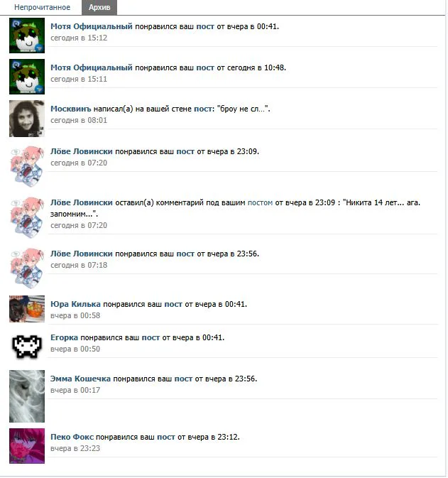Click the Пеко Фокс avatar
448x478 pixels.
click(27, 446)
